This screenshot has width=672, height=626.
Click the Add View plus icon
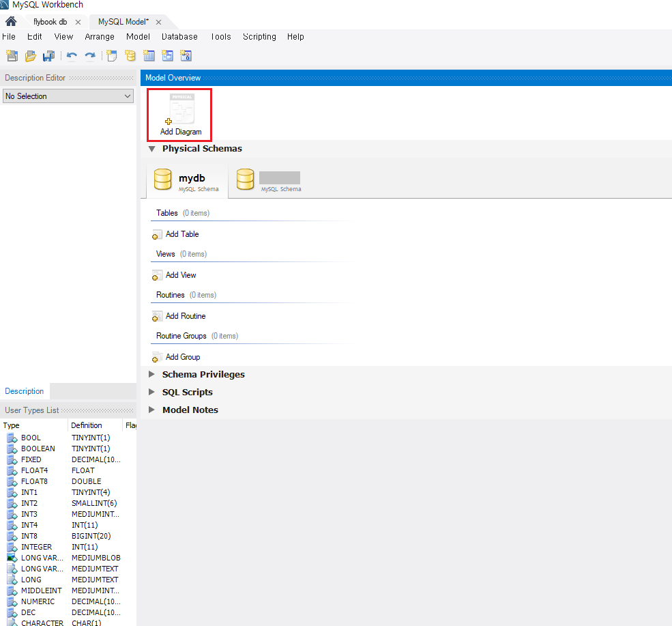(156, 275)
